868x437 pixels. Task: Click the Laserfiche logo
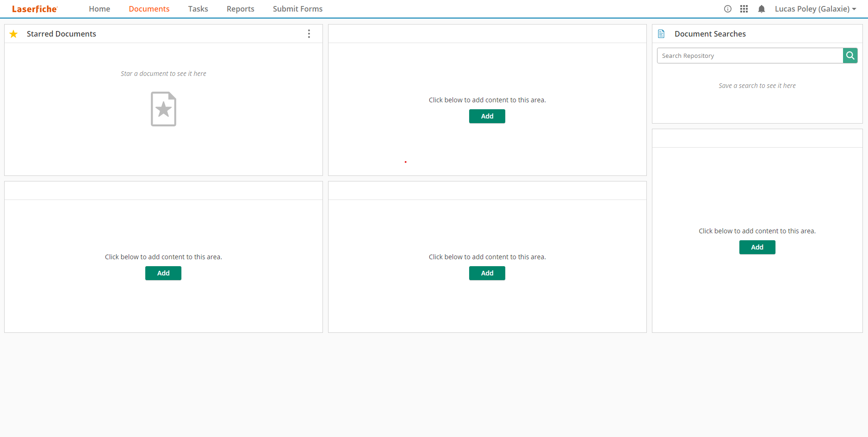point(35,9)
